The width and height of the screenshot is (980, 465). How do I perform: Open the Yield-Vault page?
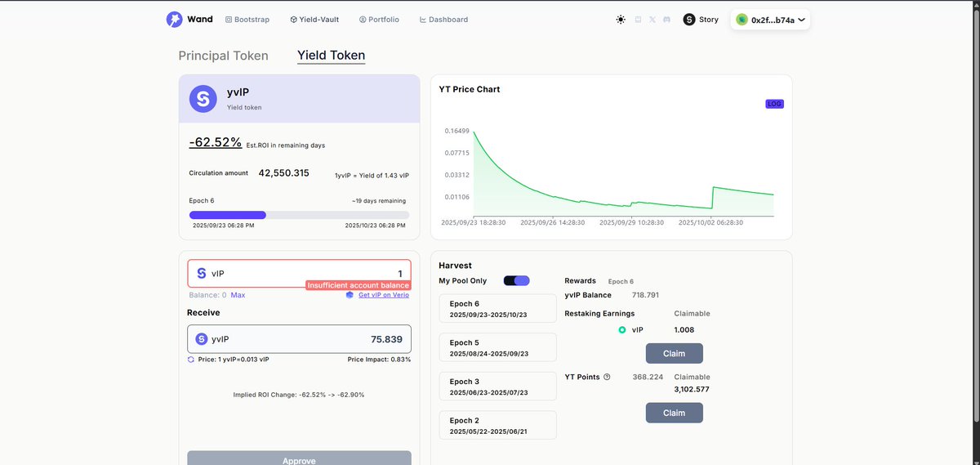coord(314,20)
